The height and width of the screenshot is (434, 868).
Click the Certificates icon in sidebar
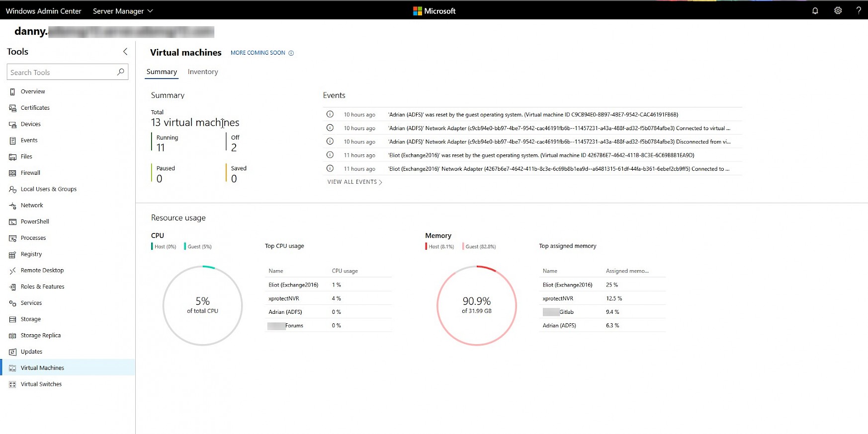click(12, 108)
